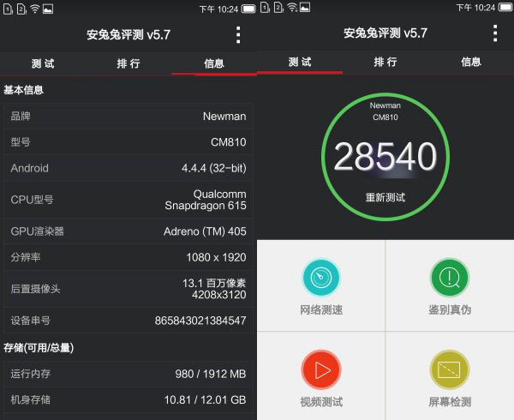Viewport: 514px width, 420px height.
Task: Open 屏幕检测 label
Action: (450, 402)
